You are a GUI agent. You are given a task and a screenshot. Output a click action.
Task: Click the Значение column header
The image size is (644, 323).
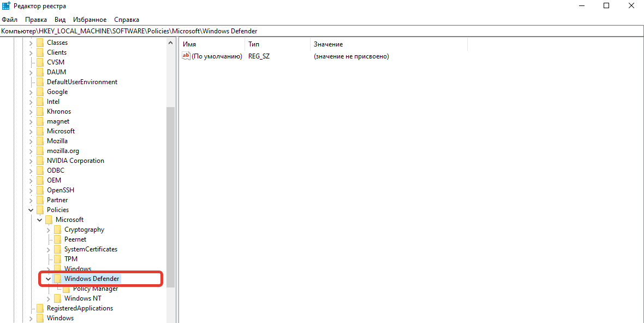click(387, 44)
